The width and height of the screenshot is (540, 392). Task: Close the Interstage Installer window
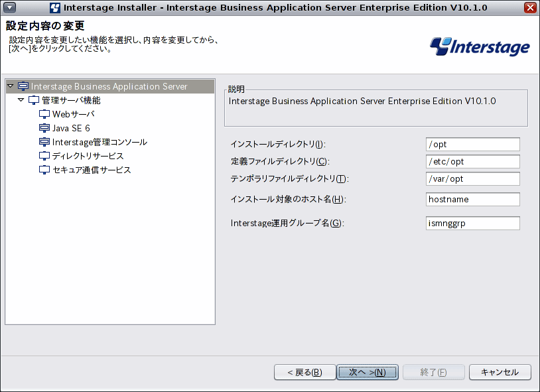point(530,7)
